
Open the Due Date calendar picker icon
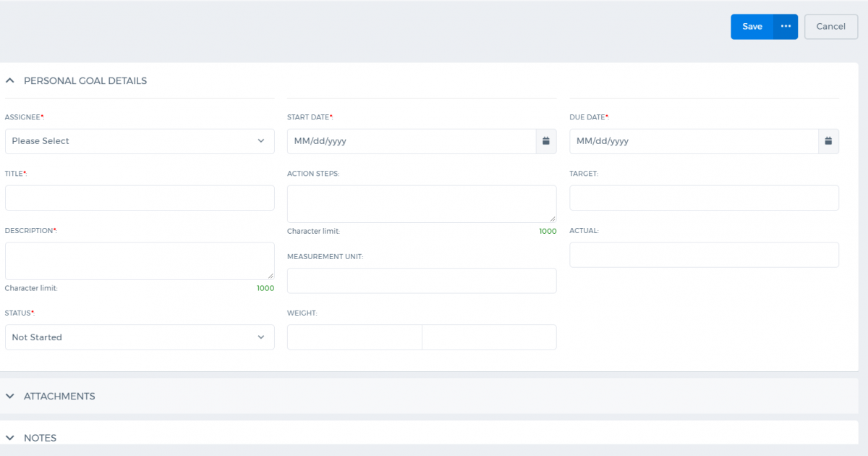(x=829, y=141)
